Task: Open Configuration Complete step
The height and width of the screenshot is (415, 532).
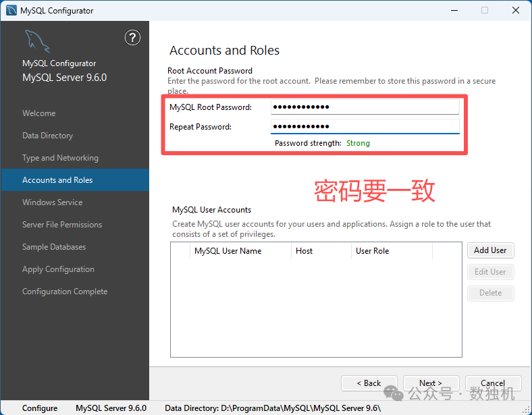Action: (x=65, y=292)
